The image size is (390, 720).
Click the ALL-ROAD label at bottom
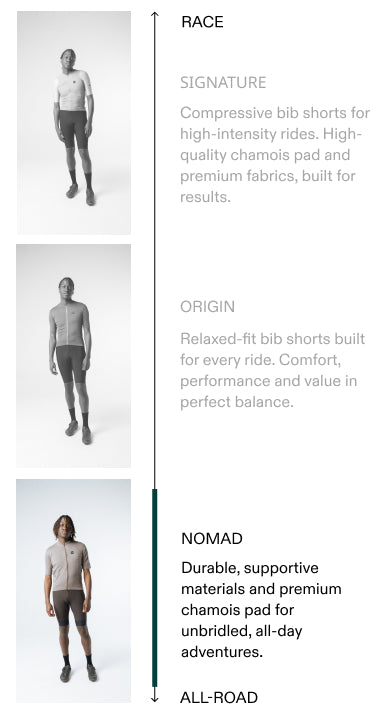[219, 698]
